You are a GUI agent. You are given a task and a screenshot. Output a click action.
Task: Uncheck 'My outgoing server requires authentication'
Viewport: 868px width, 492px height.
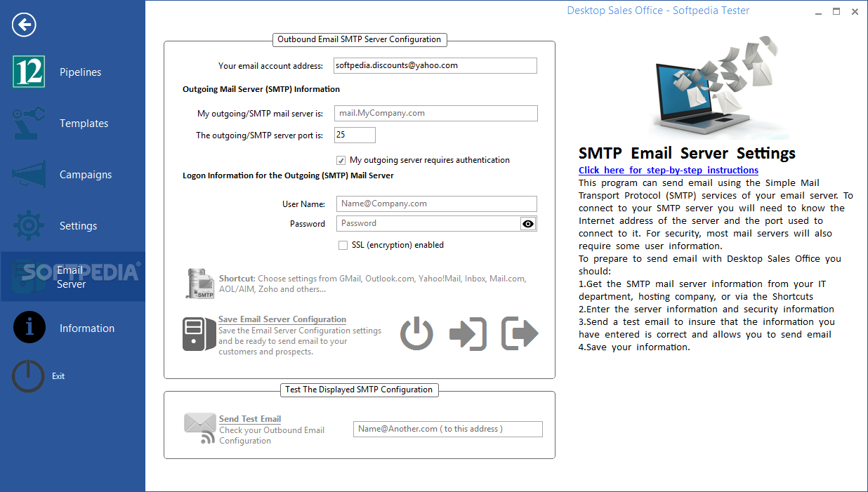click(341, 160)
